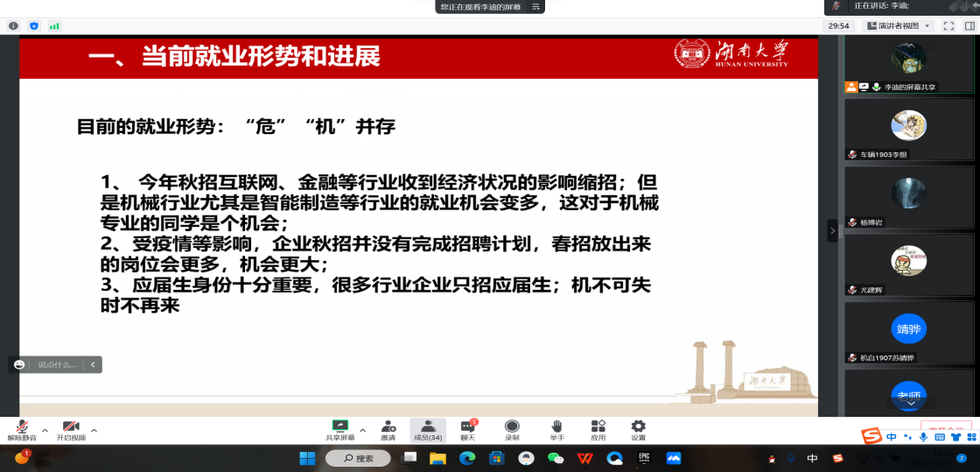This screenshot has width=980, height=472.
Task: Expand video options arrow beside 开启视频
Action: 94,430
